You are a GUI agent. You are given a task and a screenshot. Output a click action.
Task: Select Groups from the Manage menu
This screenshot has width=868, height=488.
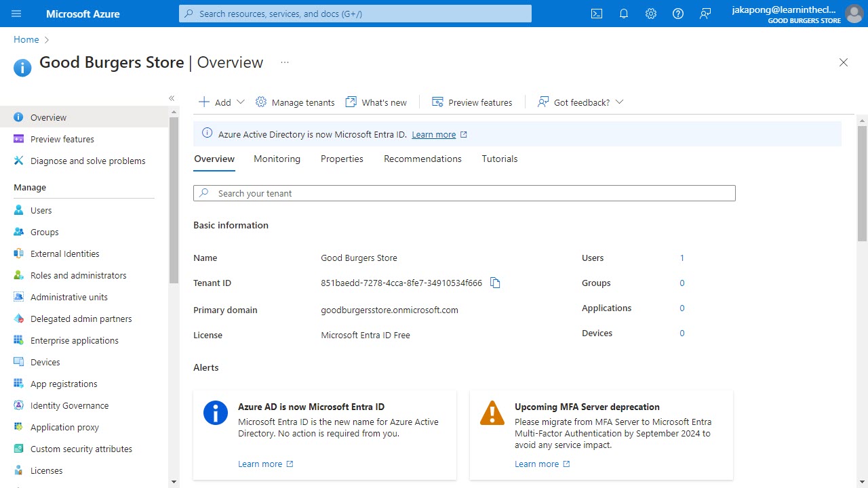[44, 232]
